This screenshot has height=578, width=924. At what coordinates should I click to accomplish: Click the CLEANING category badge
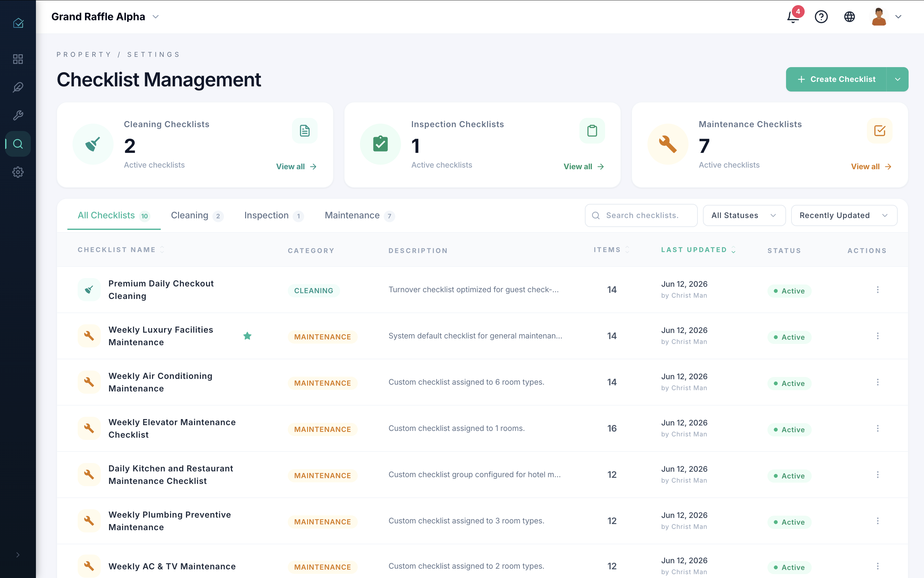[x=313, y=291]
